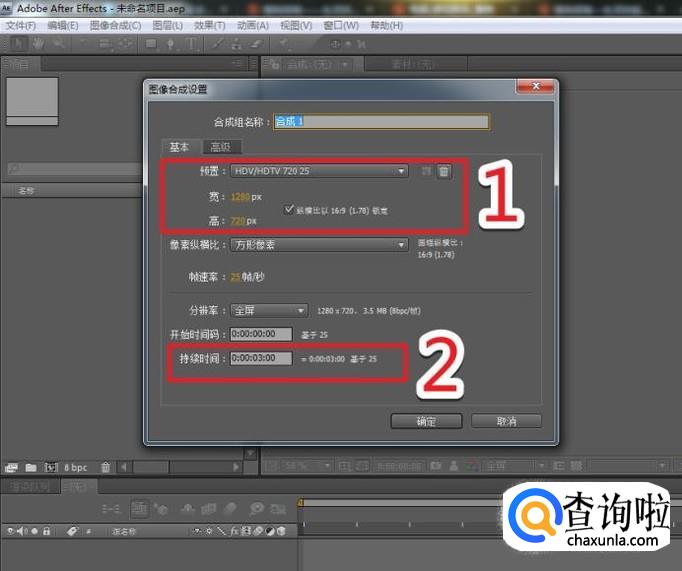Select the Hand tool

(38, 43)
